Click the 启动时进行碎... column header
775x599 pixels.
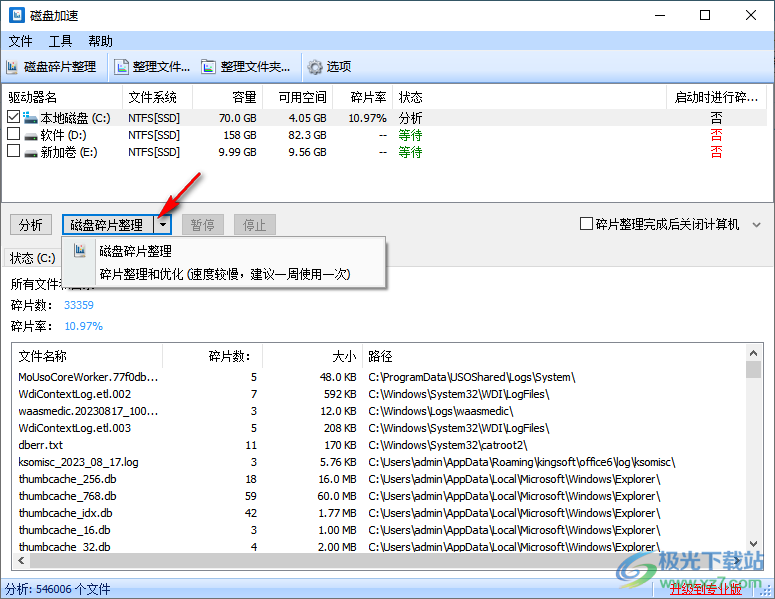[x=716, y=97]
